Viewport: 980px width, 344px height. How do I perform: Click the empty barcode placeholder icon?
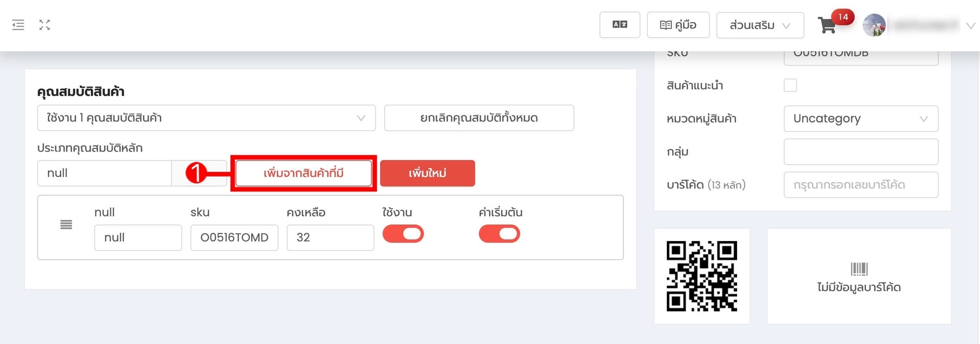[859, 269]
